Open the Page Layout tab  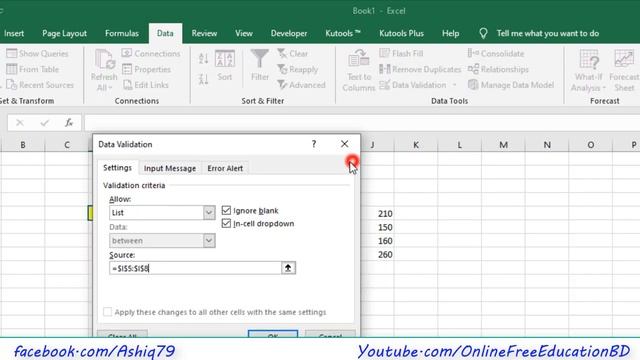(x=64, y=33)
